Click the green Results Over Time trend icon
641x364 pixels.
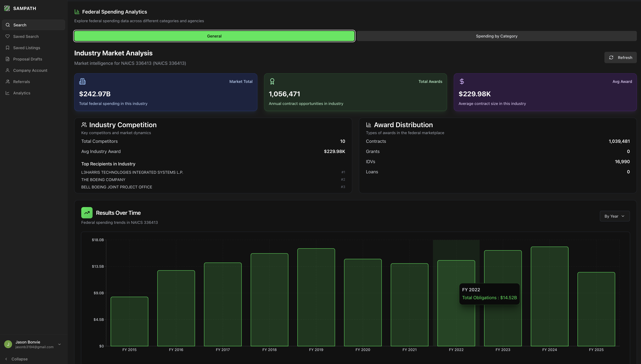[87, 213]
